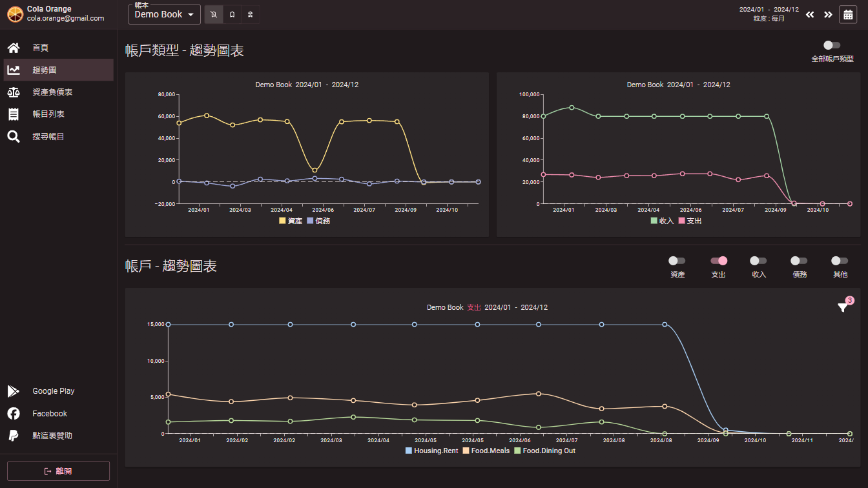Select the crossed-out bookmark icon button
868x488 pixels.
click(214, 14)
